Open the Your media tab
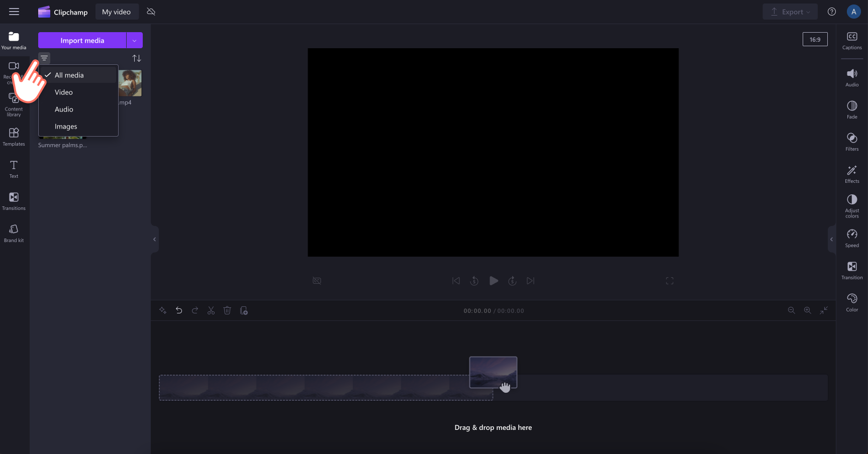868x454 pixels. [14, 41]
